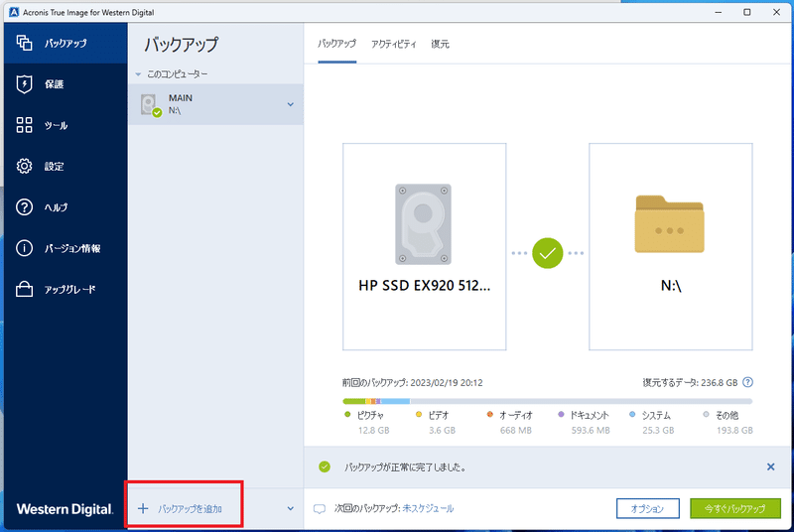Viewport: 794px width, 532px height.
Task: Click the HP SSD source drive icon
Action: pyautogui.click(x=424, y=224)
